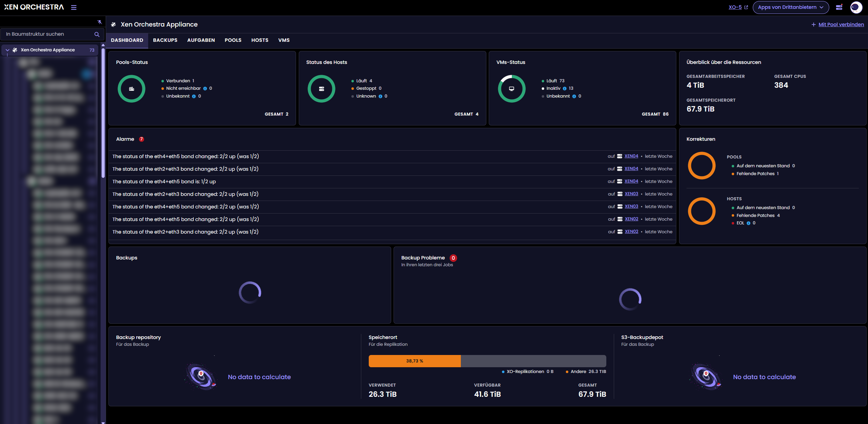Click the plus icon for connecting a pool
The width and height of the screenshot is (868, 424).
pyautogui.click(x=813, y=24)
